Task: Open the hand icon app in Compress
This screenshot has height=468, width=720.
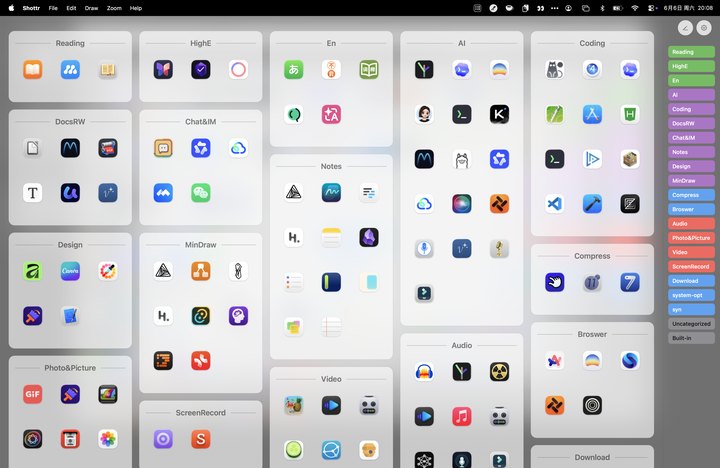Action: pos(555,282)
